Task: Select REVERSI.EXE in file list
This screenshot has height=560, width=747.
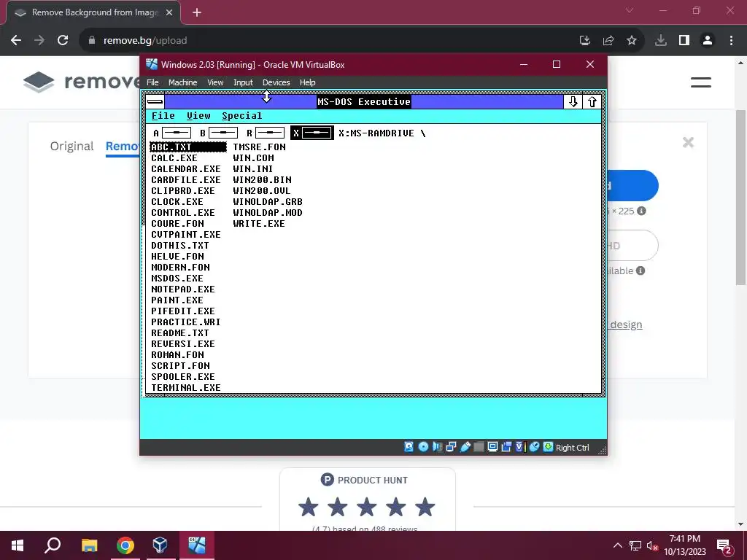Action: 183,344
